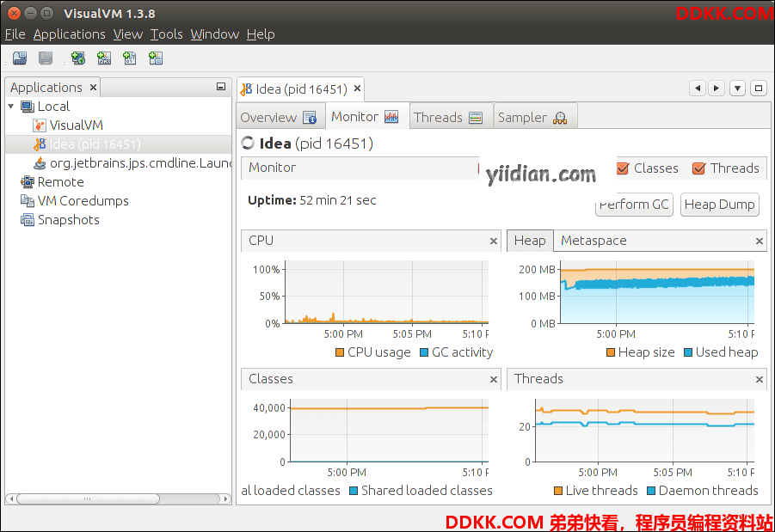Viewport: 775px width, 532px height.
Task: Select Idea (pid 16451) tree node
Action: pyautogui.click(x=119, y=144)
